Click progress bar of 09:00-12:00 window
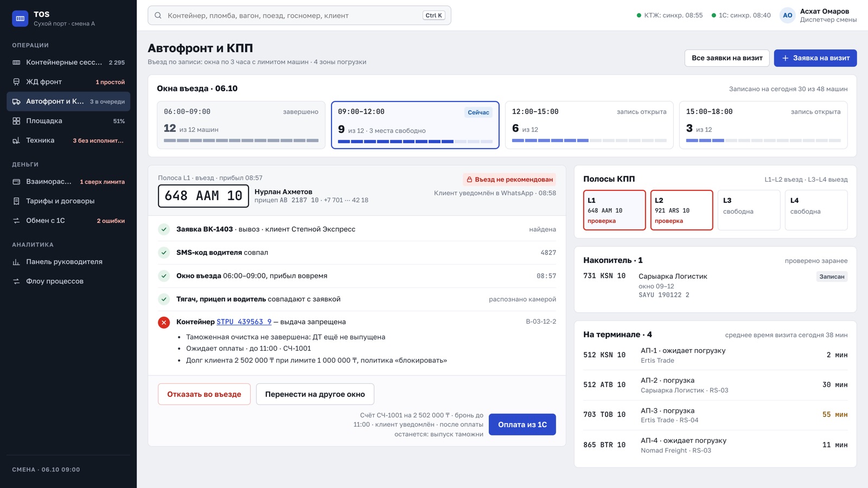The height and width of the screenshot is (488, 868). 415,142
